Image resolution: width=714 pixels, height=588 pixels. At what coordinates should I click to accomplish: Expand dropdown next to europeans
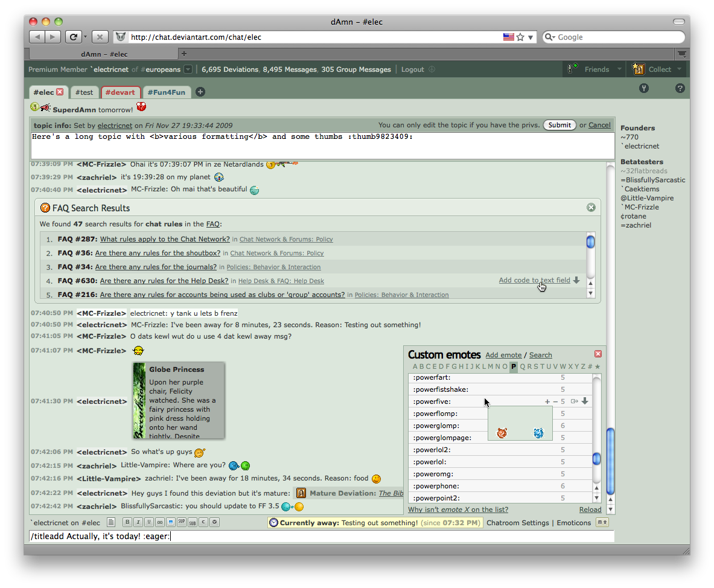tap(188, 69)
